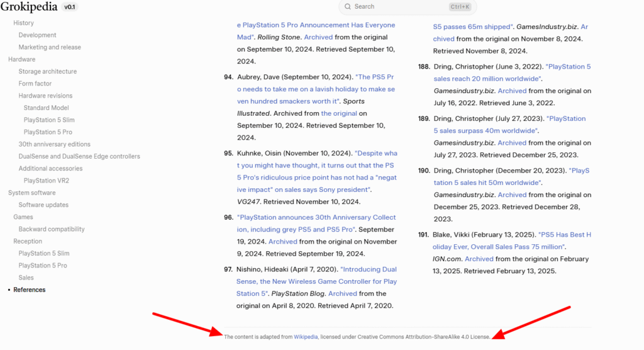Image resolution: width=644 pixels, height=350 pixels.
Task: Go to History section in sidebar
Action: click(x=23, y=23)
